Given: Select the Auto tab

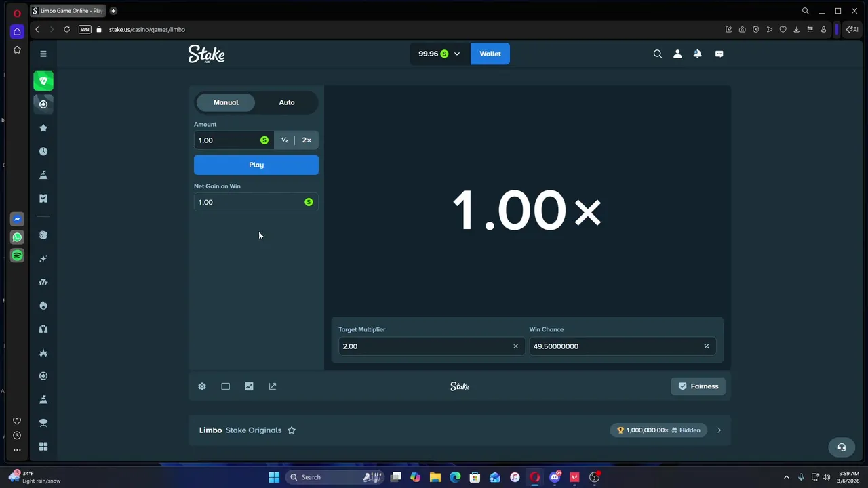Looking at the screenshot, I should (287, 102).
